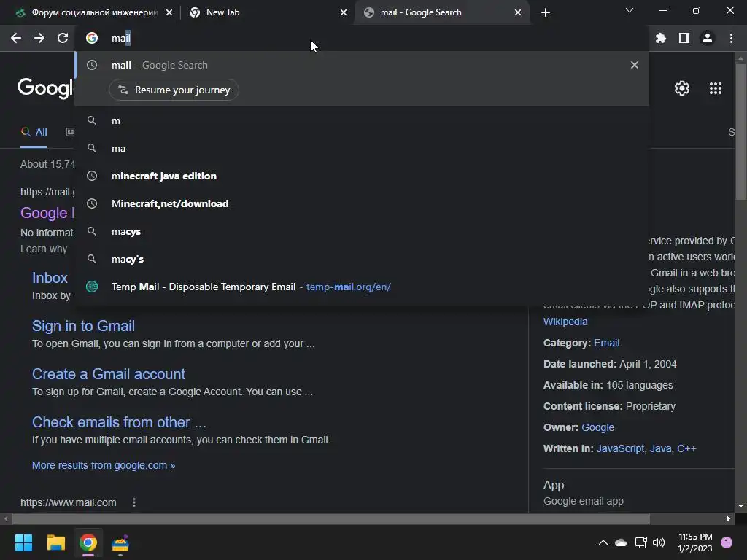Open the volume speaker icon
Image resolution: width=747 pixels, height=560 pixels.
(x=659, y=542)
